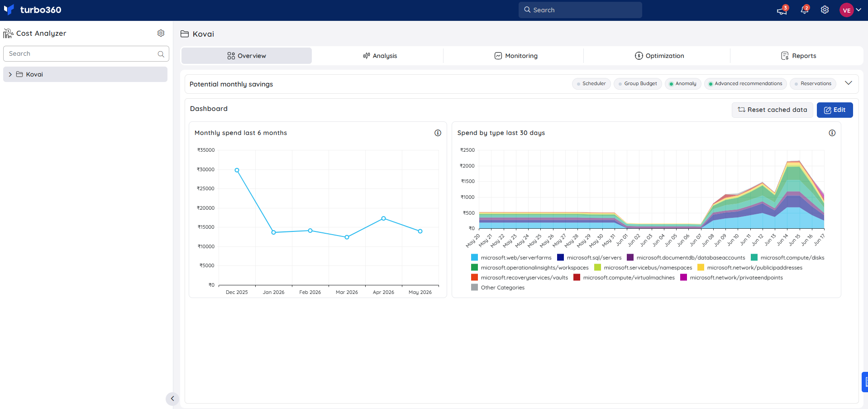Viewport: 868px width, 409px height.
Task: Toggle microsoft.servicebus/namespaces legend swatch
Action: click(597, 268)
